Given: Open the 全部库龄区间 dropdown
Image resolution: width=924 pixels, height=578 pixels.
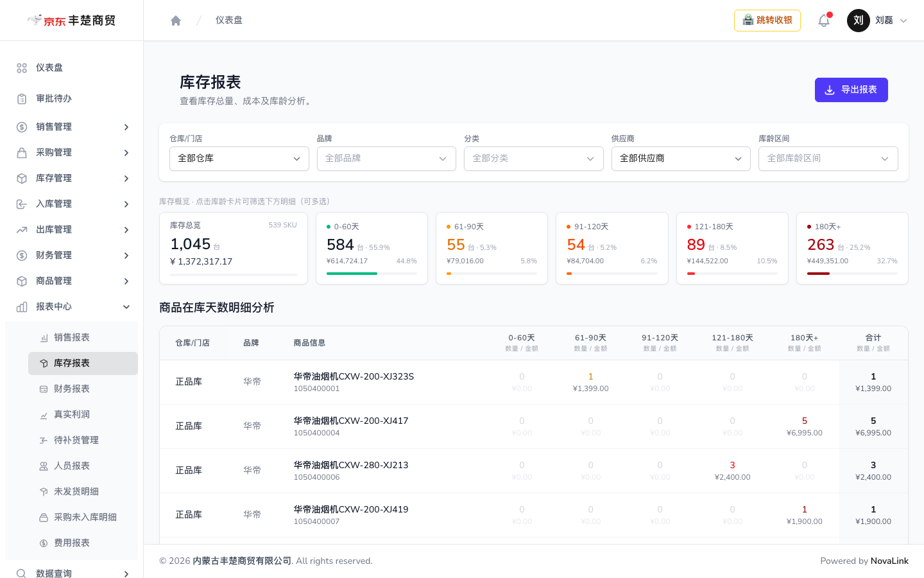Looking at the screenshot, I should [x=828, y=159].
